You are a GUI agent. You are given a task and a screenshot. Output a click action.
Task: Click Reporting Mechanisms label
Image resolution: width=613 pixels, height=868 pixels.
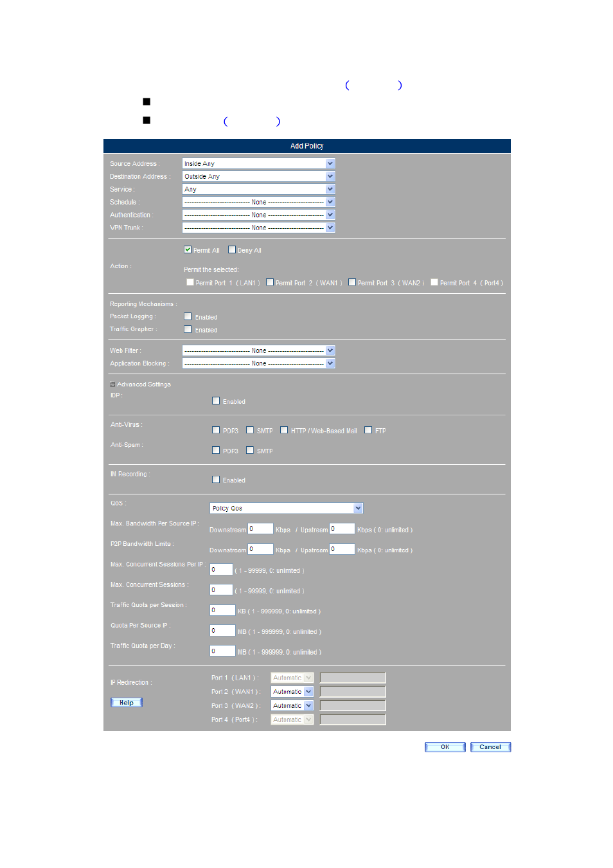point(143,304)
